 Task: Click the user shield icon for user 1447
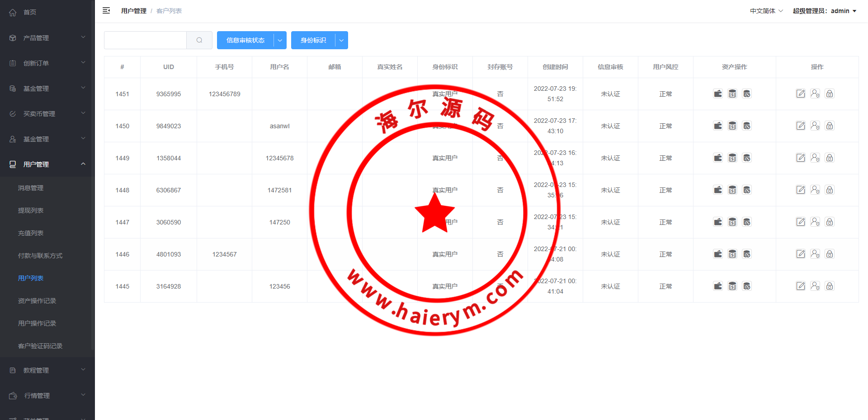pos(815,222)
